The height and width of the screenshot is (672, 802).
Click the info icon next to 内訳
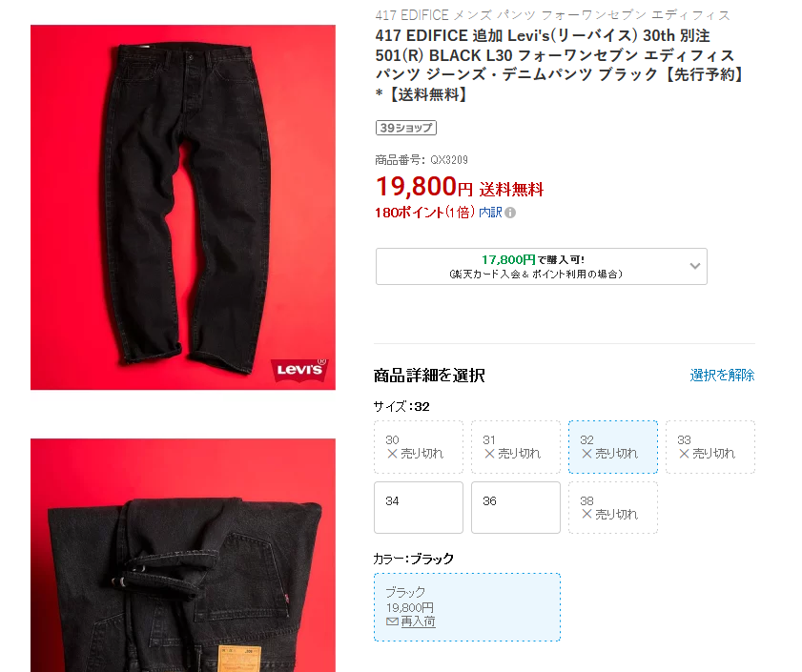tap(510, 213)
